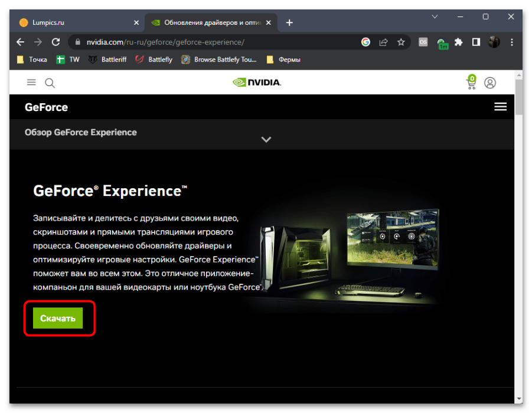Open the Фермы bookmark folder
532x413 pixels.
tap(283, 60)
